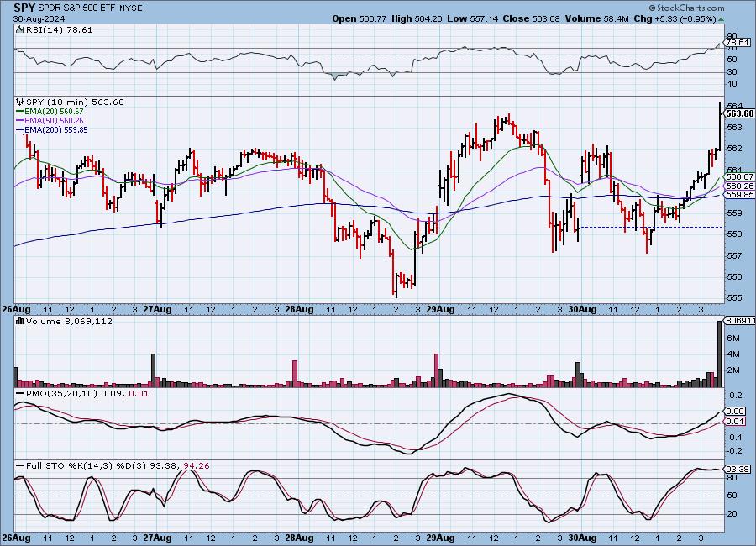The width and height of the screenshot is (756, 546).
Task: Select the Volume 58.4M value in header
Action: click(596, 18)
